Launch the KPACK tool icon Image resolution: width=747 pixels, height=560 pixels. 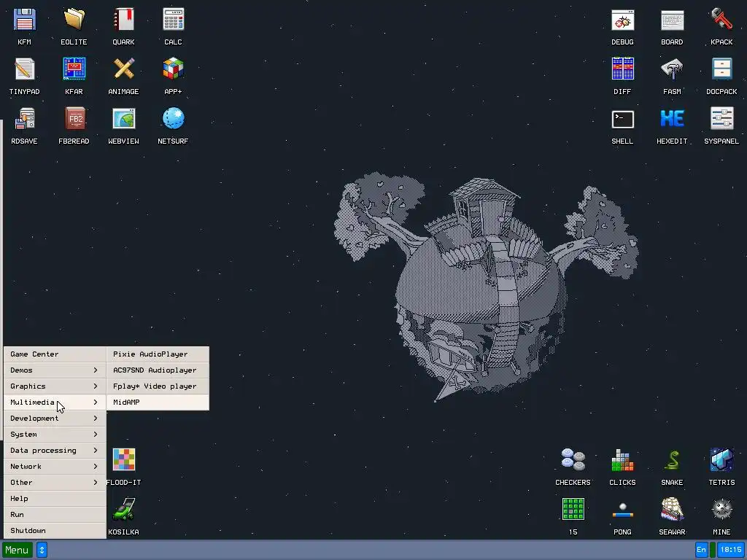721,20
